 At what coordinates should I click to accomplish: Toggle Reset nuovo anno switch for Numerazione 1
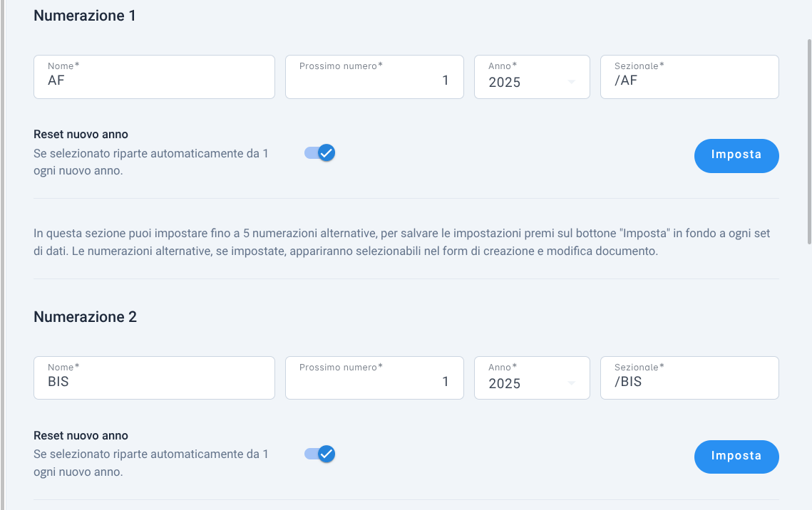(x=319, y=153)
